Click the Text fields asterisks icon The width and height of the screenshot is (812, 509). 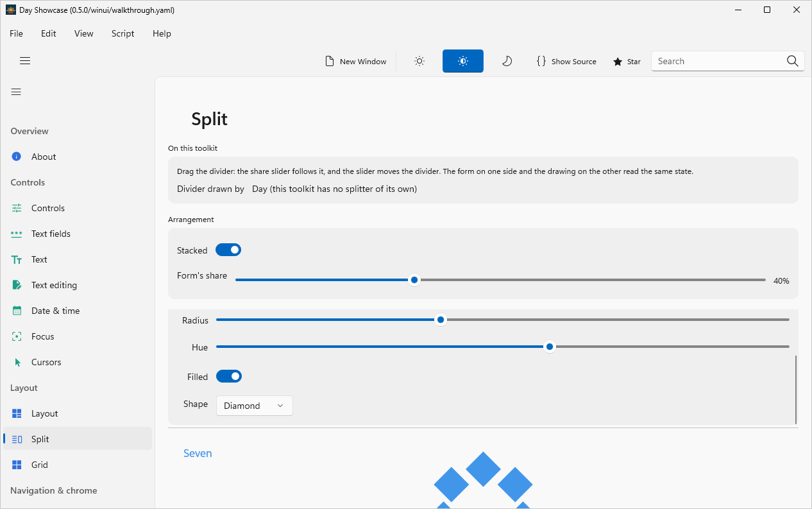point(17,234)
